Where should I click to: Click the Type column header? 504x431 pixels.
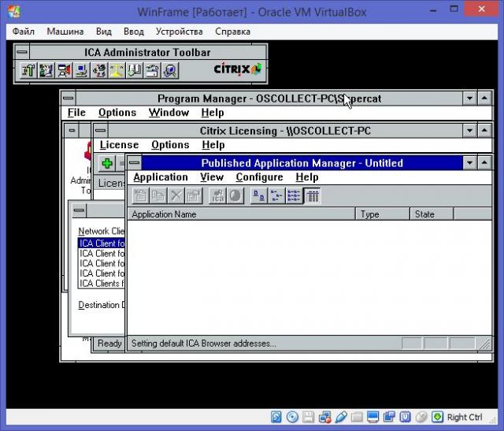[x=383, y=214]
